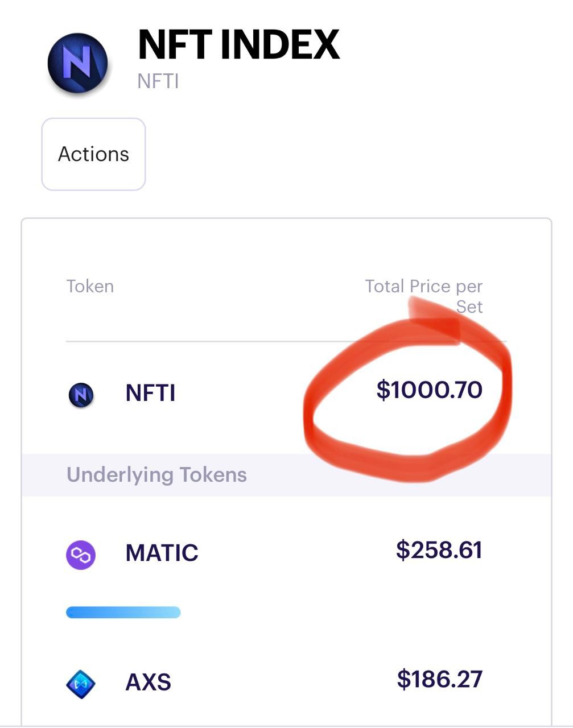Click the $186.27 AXS price
The width and height of the screenshot is (573, 728).
(x=440, y=679)
